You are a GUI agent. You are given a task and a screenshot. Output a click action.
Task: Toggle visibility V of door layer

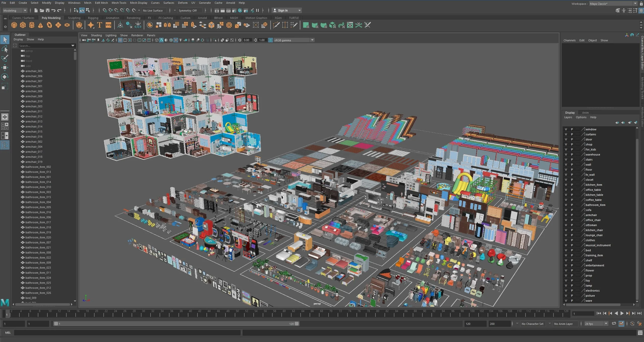[566, 139]
